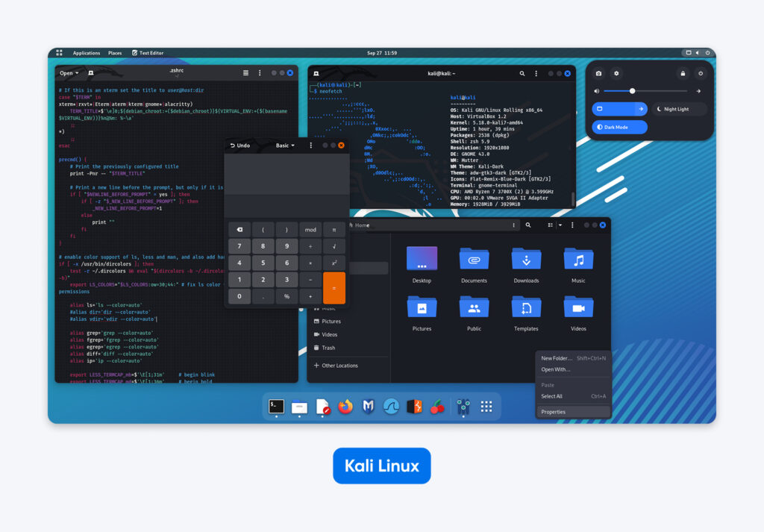Image resolution: width=764 pixels, height=532 pixels.
Task: Switch Files to list view
Action: click(x=550, y=225)
